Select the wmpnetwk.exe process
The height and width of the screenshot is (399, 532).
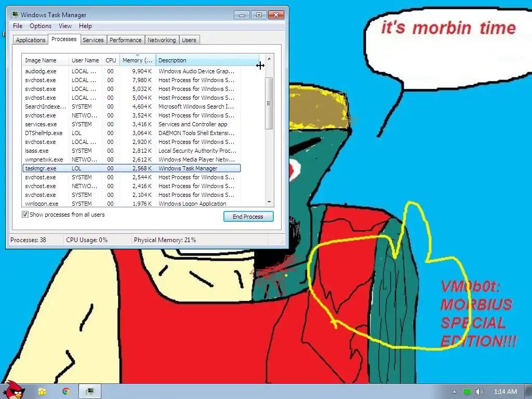tap(131, 159)
